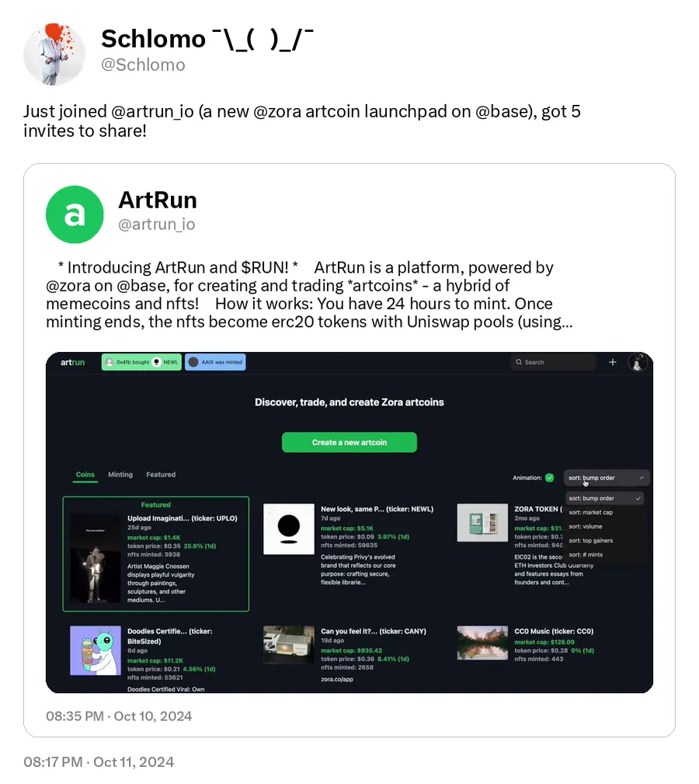Open ArtRun's green 'a' profile avatar
This screenshot has height=784, width=699.
tap(75, 214)
